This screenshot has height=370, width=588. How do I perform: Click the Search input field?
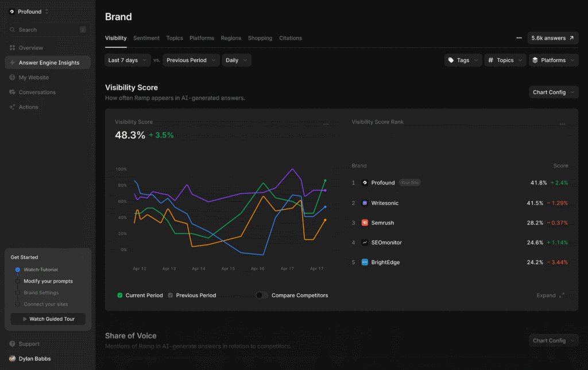[47, 30]
